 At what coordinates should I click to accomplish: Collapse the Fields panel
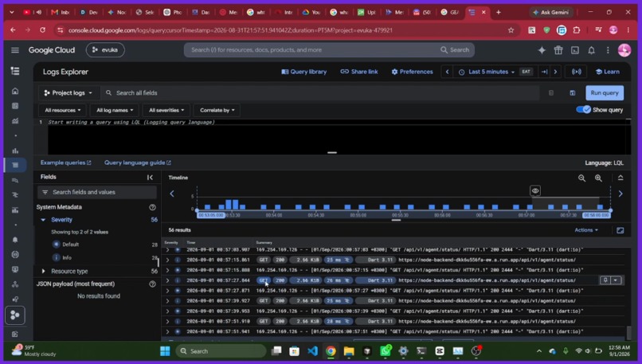150,178
